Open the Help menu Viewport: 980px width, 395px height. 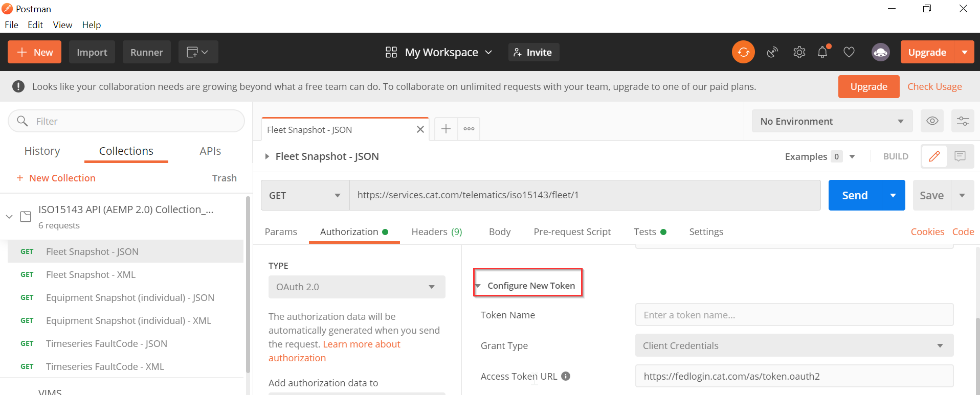(92, 25)
